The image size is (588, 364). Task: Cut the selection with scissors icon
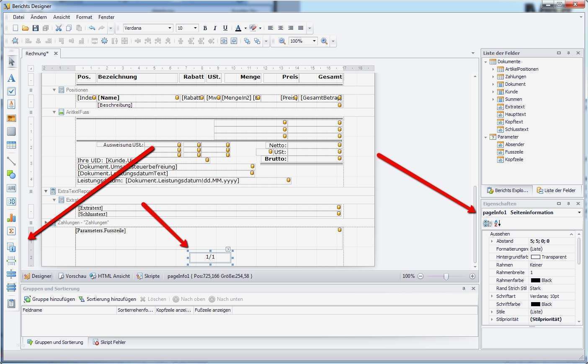59,28
